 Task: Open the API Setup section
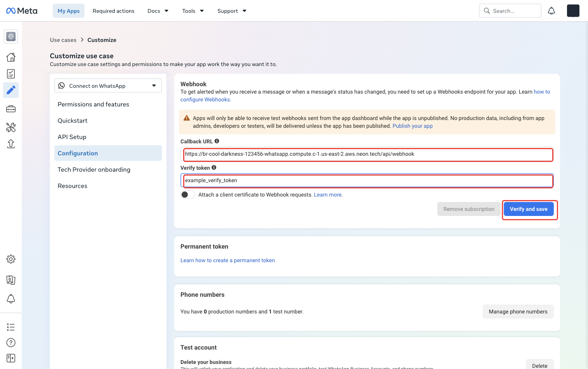click(x=108, y=137)
